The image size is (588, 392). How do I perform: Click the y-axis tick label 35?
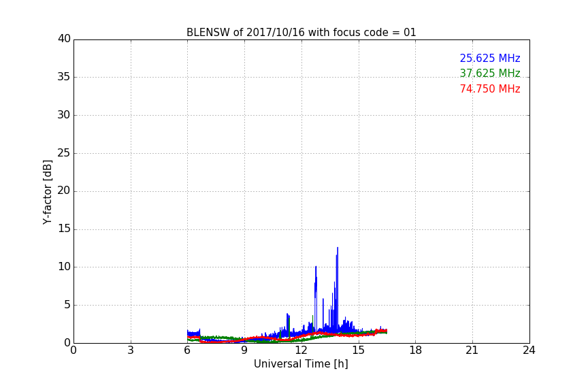click(x=64, y=77)
